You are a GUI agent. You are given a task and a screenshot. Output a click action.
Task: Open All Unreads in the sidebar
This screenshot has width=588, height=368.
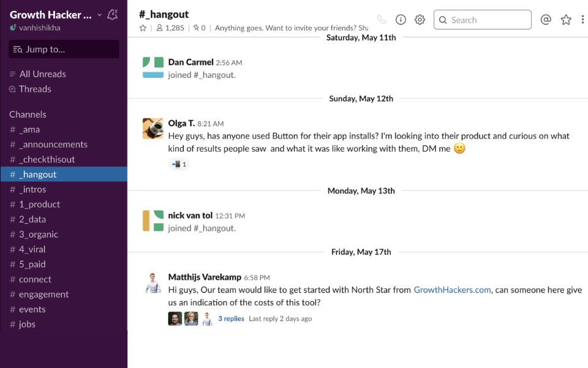42,74
